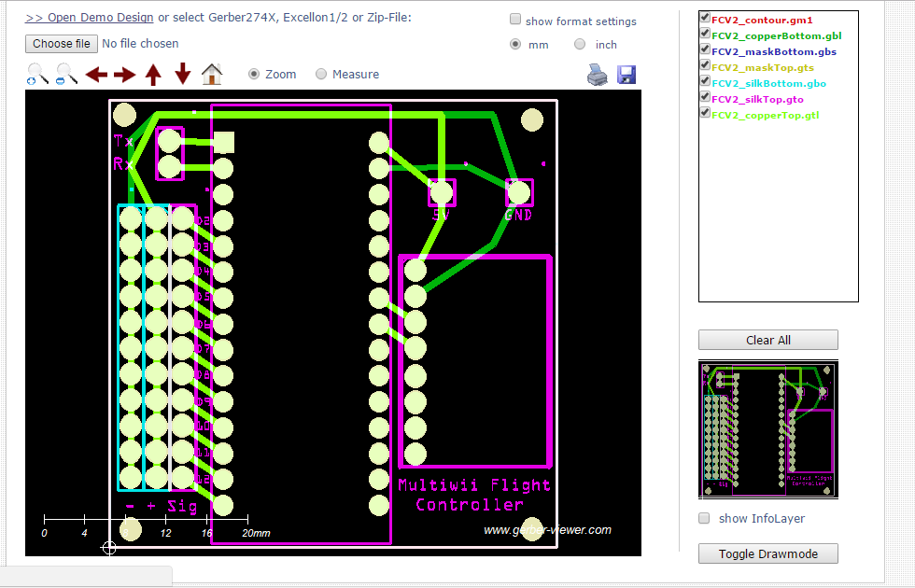Image resolution: width=915 pixels, height=588 pixels.
Task: Pan the view up using the arrow icon
Action: tap(153, 73)
